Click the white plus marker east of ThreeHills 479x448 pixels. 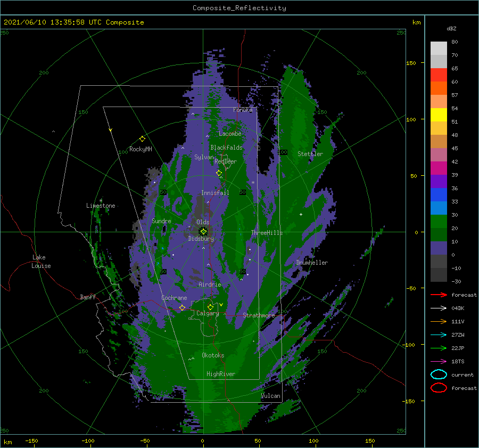click(x=301, y=214)
